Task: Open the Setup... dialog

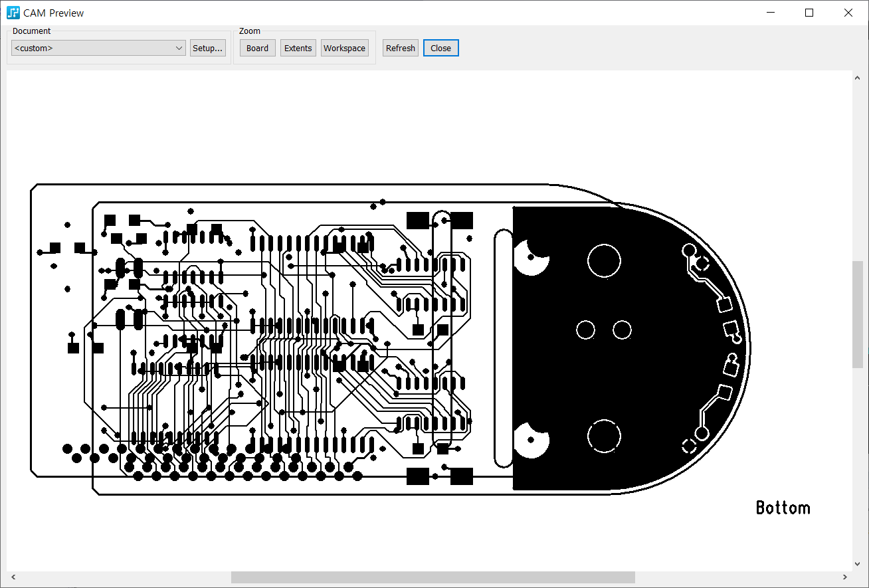Action: (208, 48)
